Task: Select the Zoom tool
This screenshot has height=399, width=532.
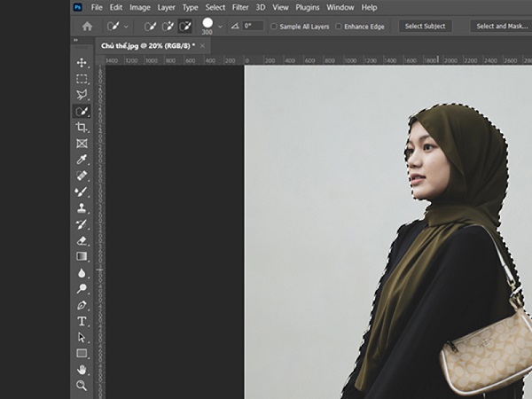Action: pyautogui.click(x=82, y=386)
